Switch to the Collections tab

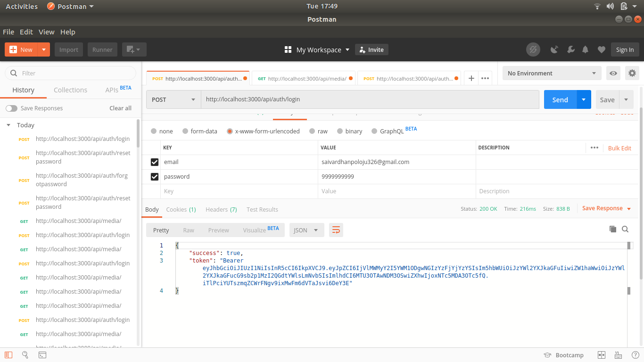[x=70, y=90]
